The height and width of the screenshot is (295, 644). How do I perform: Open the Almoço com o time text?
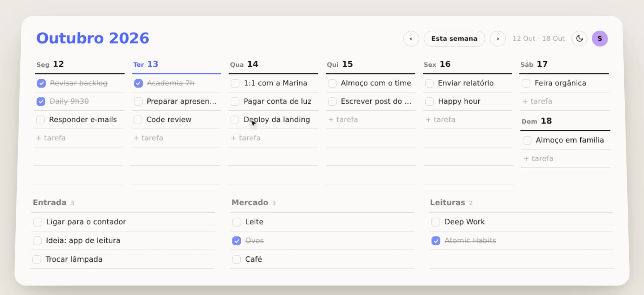[376, 83]
